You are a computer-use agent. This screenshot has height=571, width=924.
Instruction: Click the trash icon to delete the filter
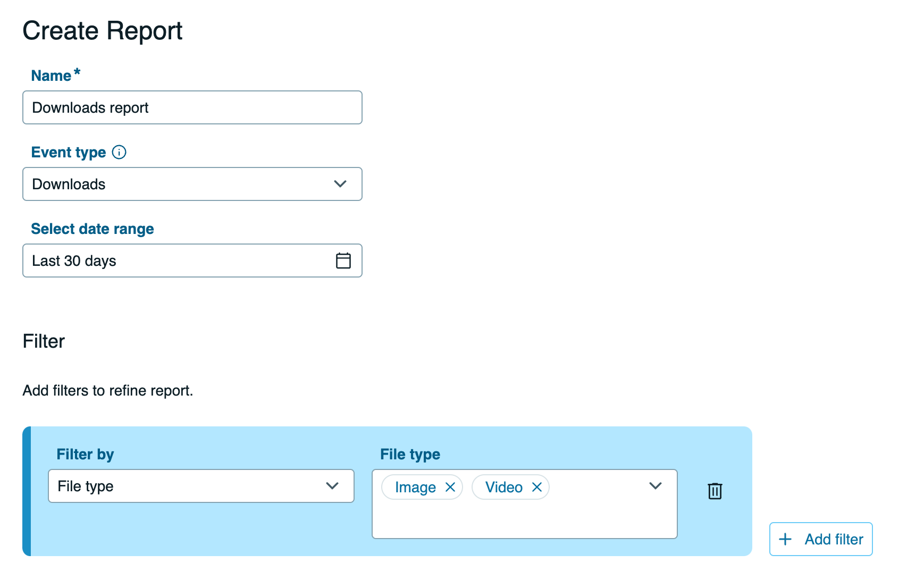[715, 491]
